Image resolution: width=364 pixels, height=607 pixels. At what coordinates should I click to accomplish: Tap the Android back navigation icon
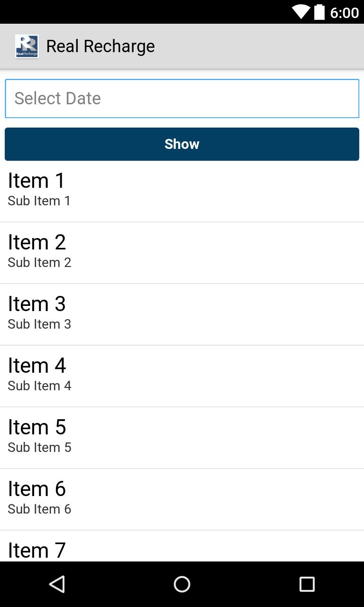(x=57, y=584)
